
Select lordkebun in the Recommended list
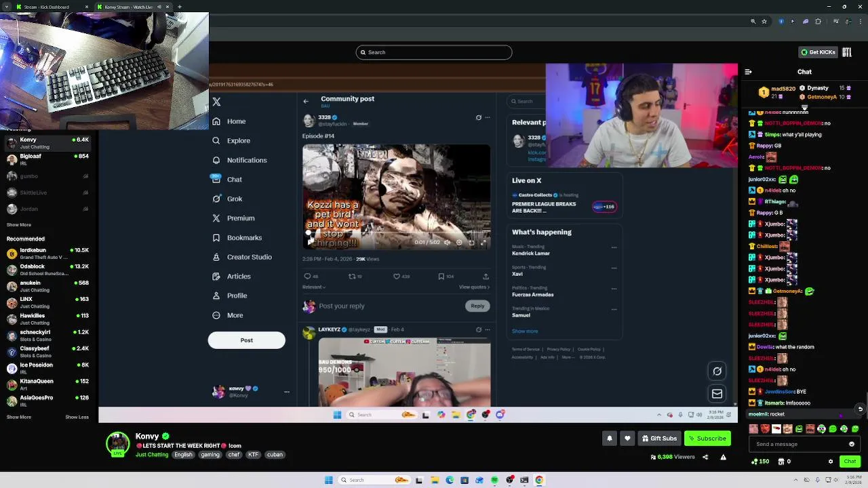[x=47, y=253]
